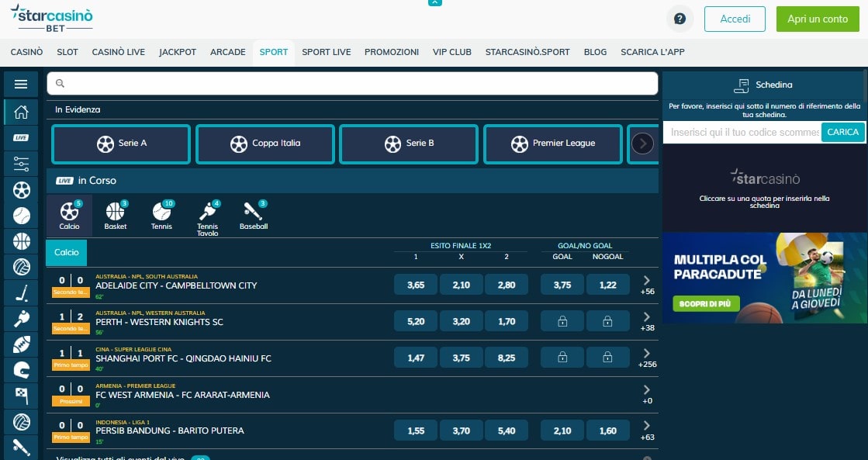Choose Tennis Tavolo live sport icon

(208, 218)
